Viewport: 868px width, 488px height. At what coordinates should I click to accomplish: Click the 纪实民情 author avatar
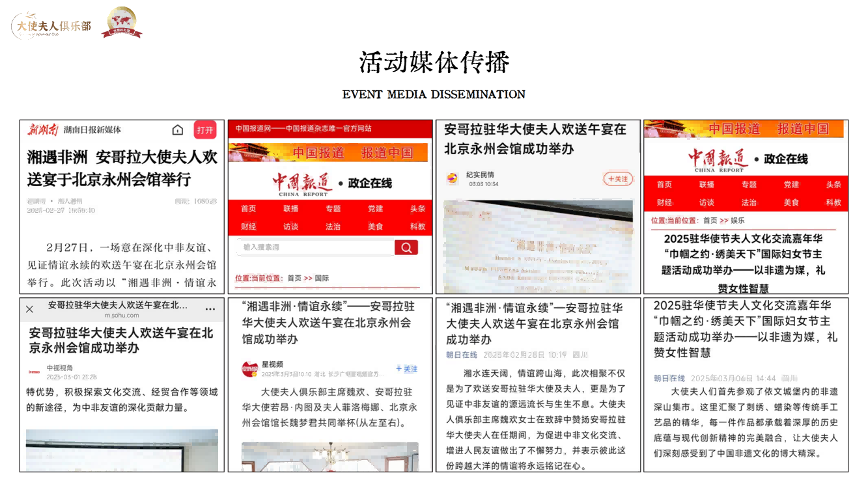point(452,178)
